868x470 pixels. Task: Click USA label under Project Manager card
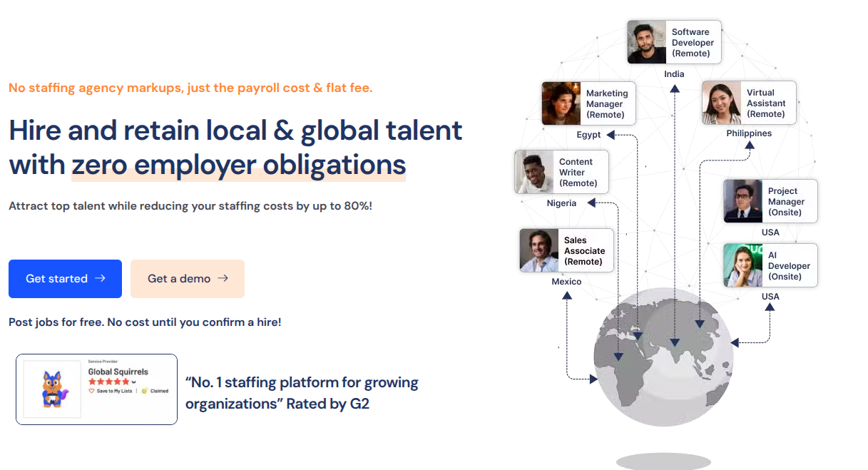tap(770, 233)
